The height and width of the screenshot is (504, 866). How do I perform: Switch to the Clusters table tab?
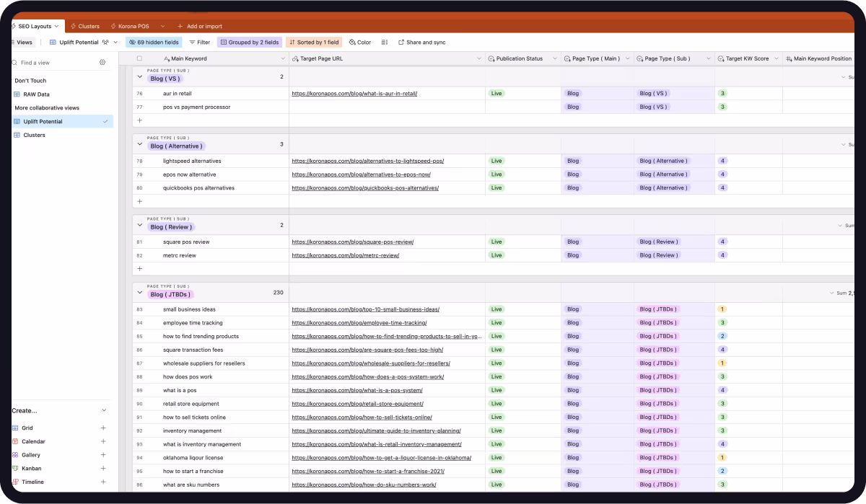pos(85,26)
